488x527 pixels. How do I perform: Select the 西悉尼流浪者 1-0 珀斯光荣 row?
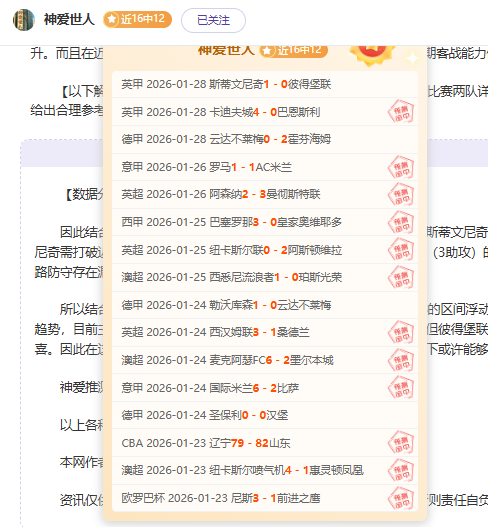265,277
